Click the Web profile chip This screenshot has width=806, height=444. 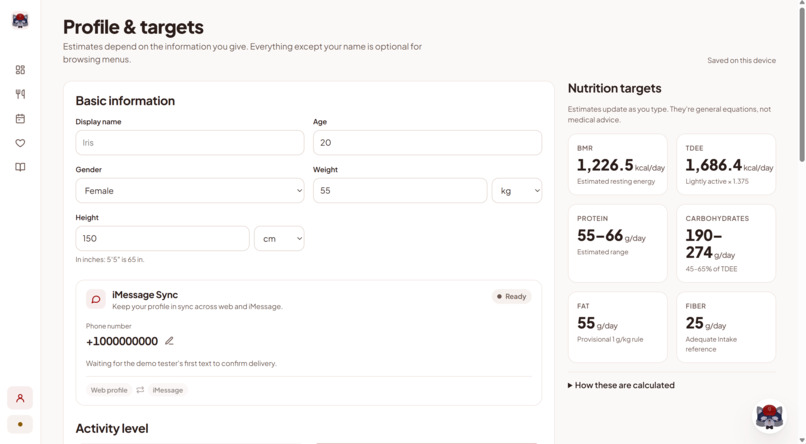pyautogui.click(x=109, y=390)
